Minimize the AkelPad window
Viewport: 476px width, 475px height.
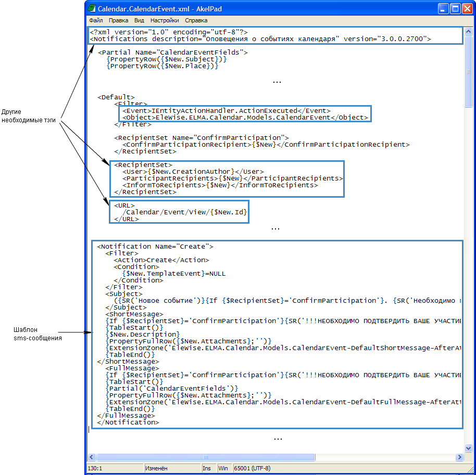click(443, 9)
